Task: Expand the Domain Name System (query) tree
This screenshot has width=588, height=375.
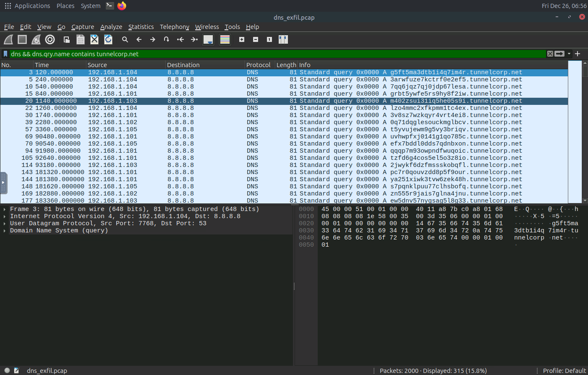Action: [5, 231]
